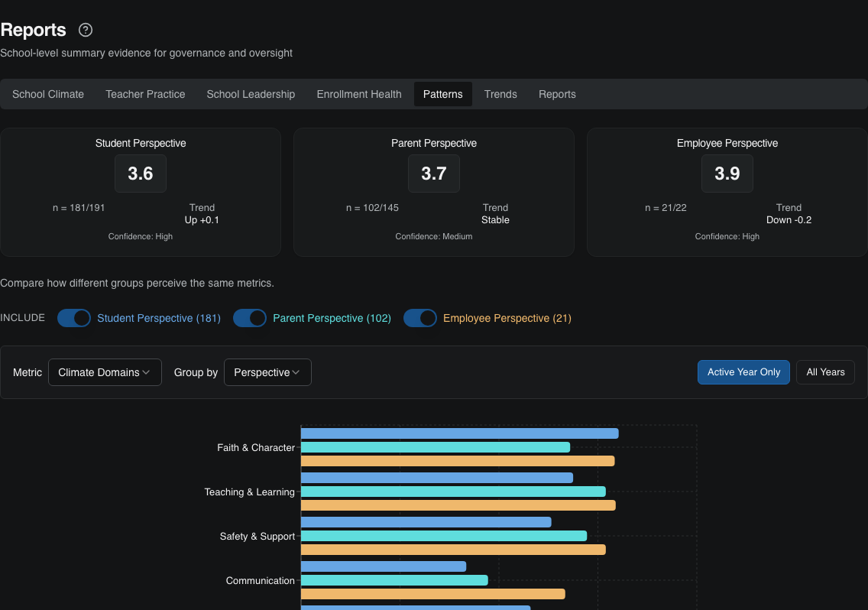Click the Parent Perspective score 3.7

pos(434,174)
